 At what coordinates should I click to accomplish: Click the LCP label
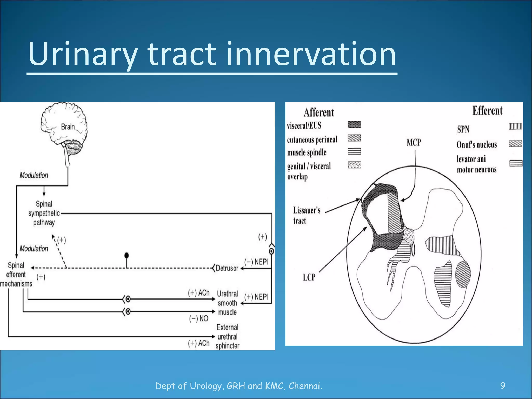click(x=309, y=277)
